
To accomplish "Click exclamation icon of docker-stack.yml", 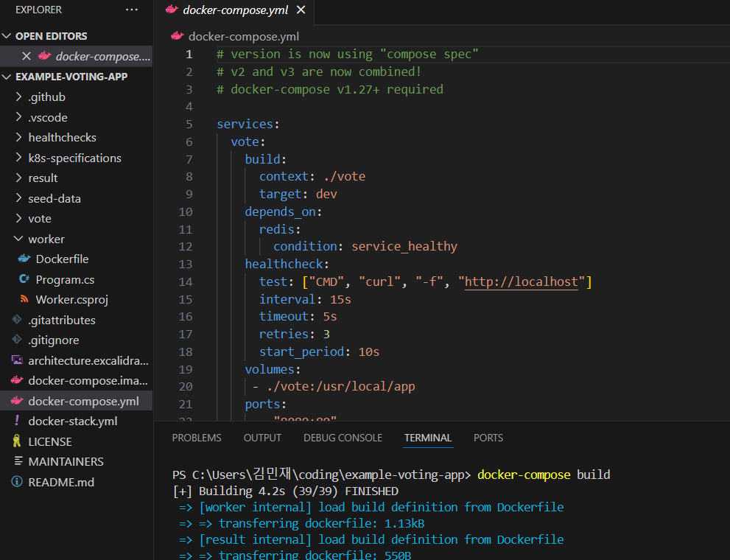I will click(17, 420).
